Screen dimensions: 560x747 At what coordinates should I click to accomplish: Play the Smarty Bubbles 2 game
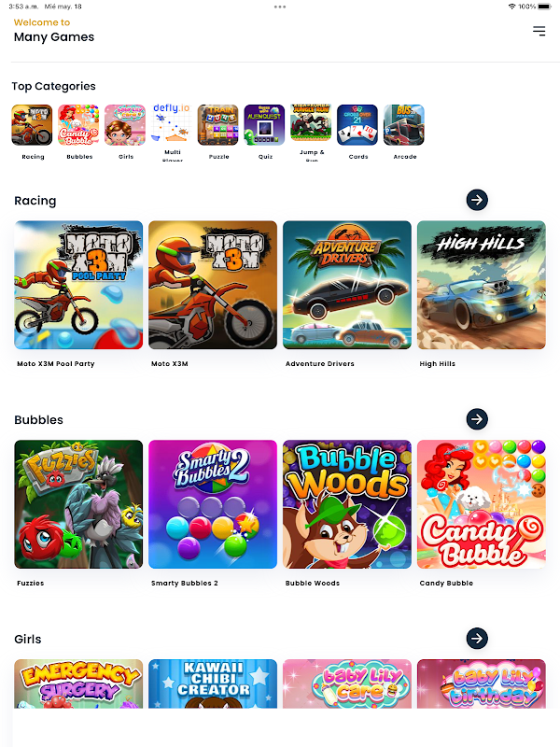(x=213, y=504)
